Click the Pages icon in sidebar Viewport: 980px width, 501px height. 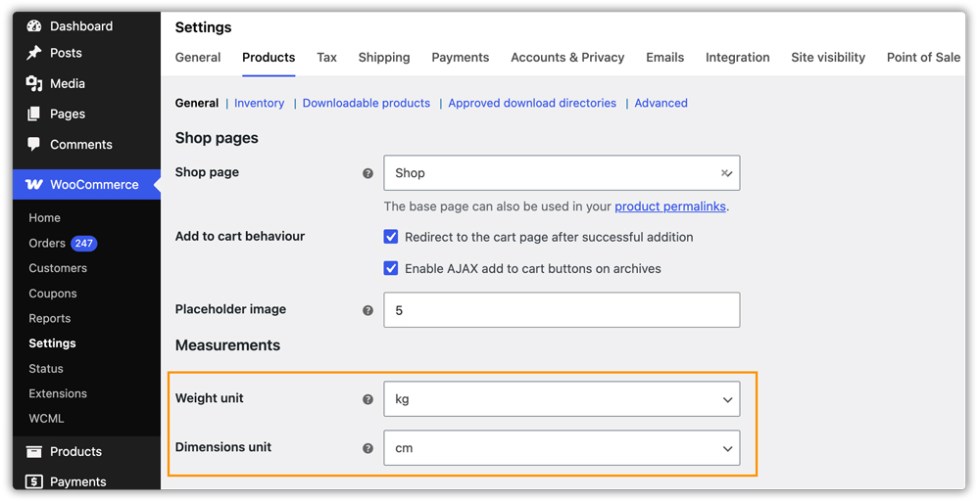point(34,114)
